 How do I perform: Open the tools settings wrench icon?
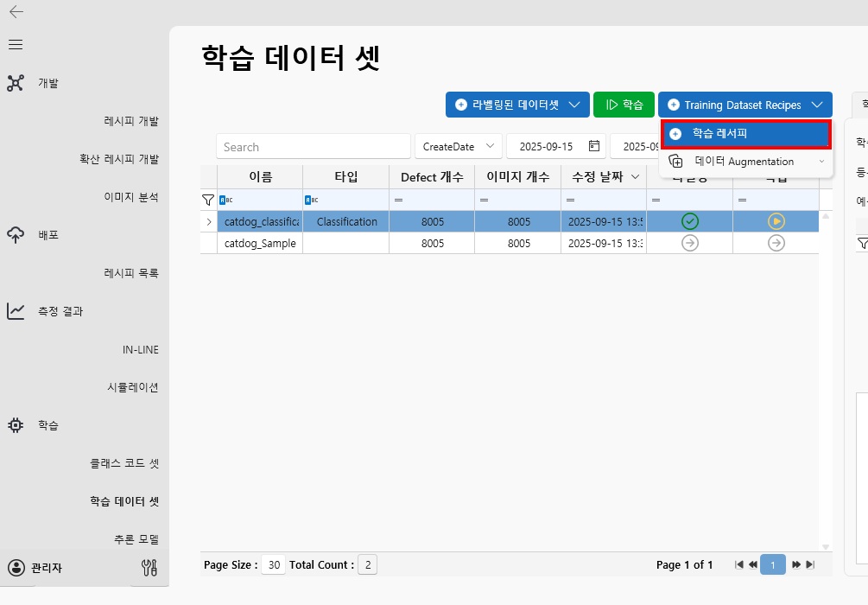pyautogui.click(x=149, y=568)
